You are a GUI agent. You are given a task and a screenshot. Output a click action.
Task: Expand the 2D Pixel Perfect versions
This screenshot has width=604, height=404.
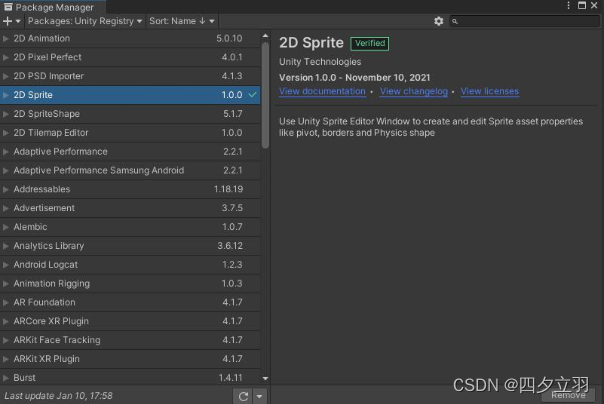click(x=5, y=57)
